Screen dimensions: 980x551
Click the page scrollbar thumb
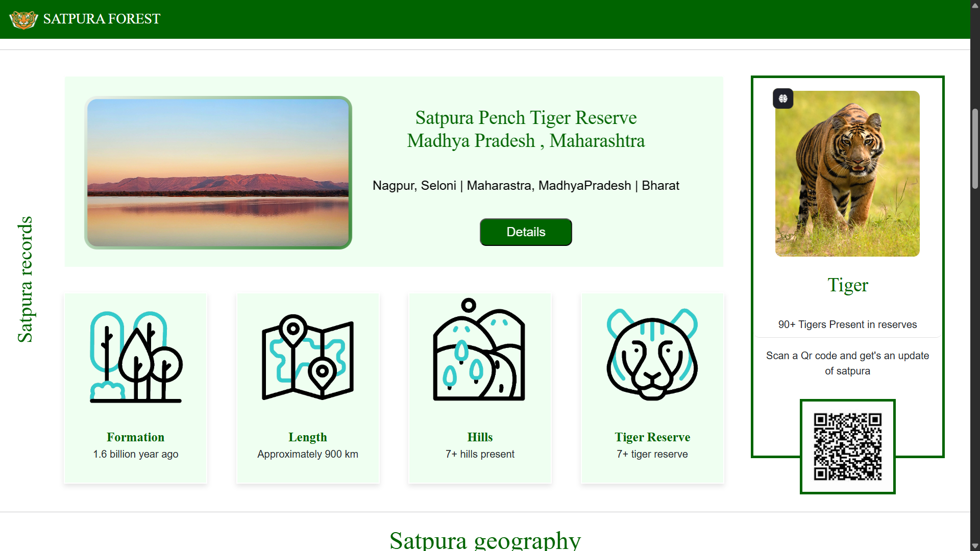click(x=975, y=148)
